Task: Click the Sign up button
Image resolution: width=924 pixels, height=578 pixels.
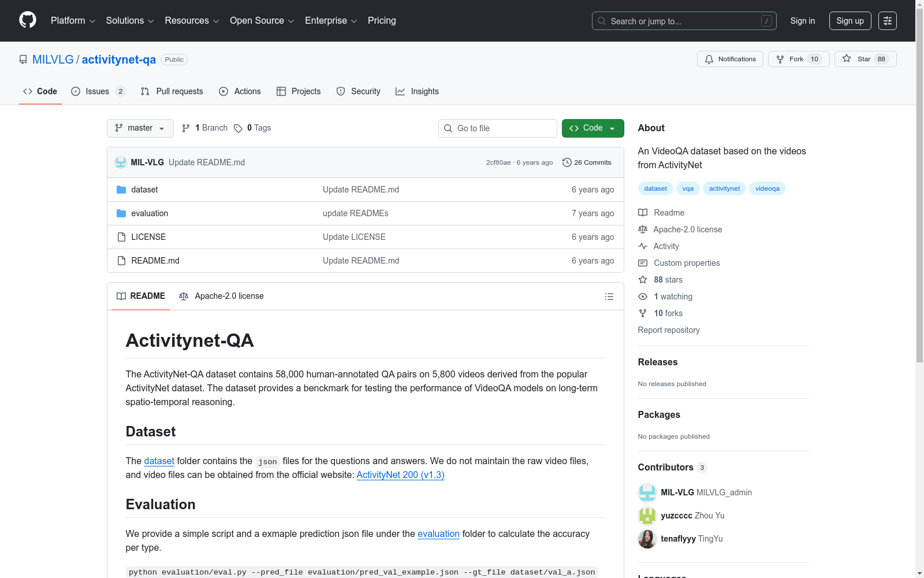Action: pos(850,21)
